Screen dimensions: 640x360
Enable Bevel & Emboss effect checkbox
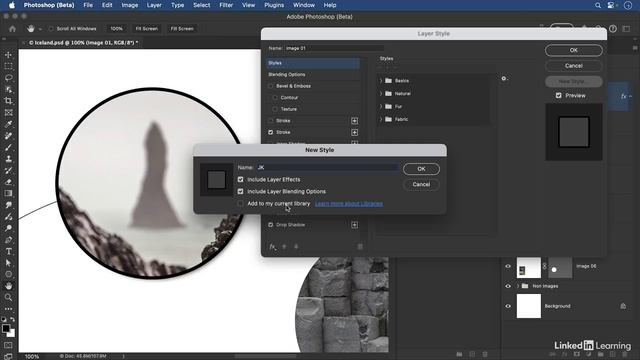(271, 86)
